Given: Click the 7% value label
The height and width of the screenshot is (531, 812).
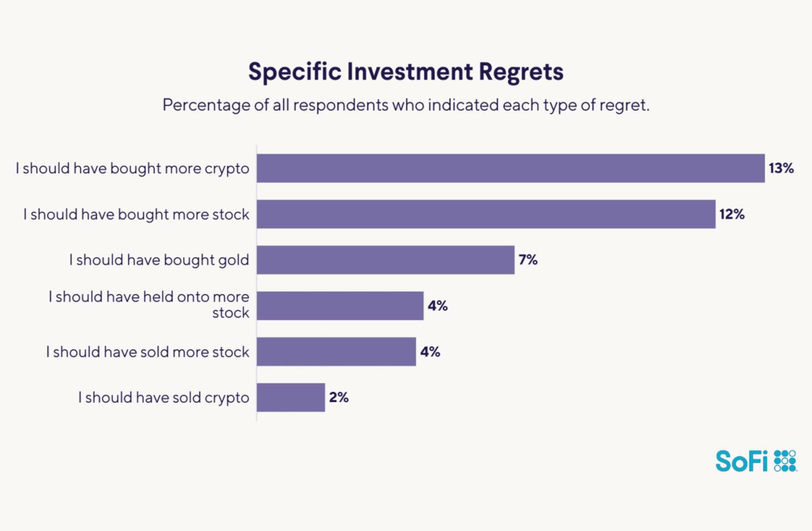Looking at the screenshot, I should tap(528, 260).
